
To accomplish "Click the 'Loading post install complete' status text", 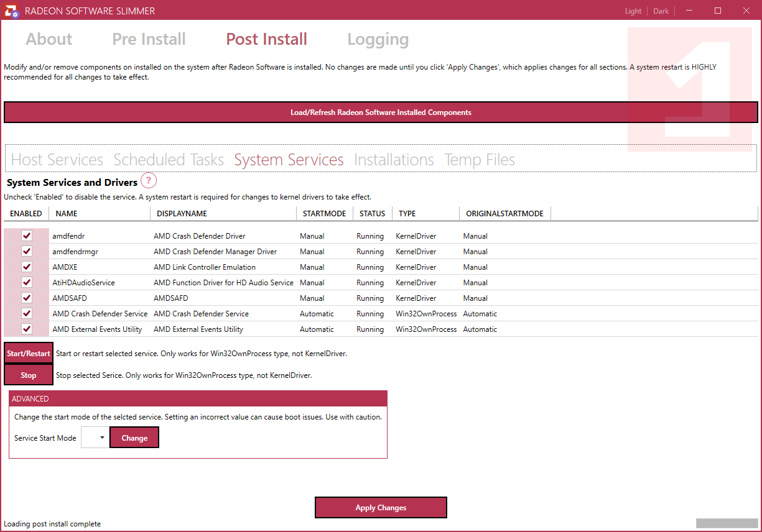I will (52, 524).
